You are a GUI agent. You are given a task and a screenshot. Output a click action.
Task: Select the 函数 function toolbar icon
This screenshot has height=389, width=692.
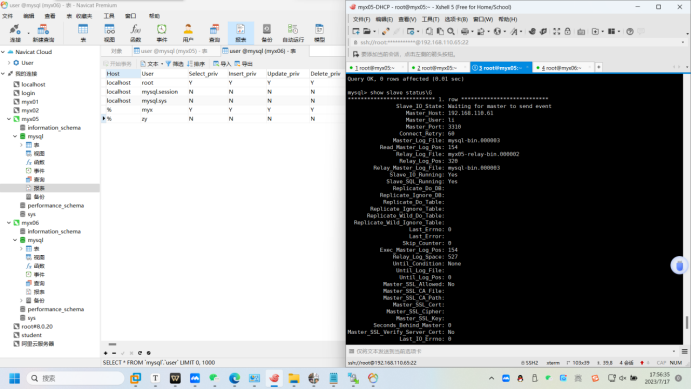pyautogui.click(x=135, y=33)
